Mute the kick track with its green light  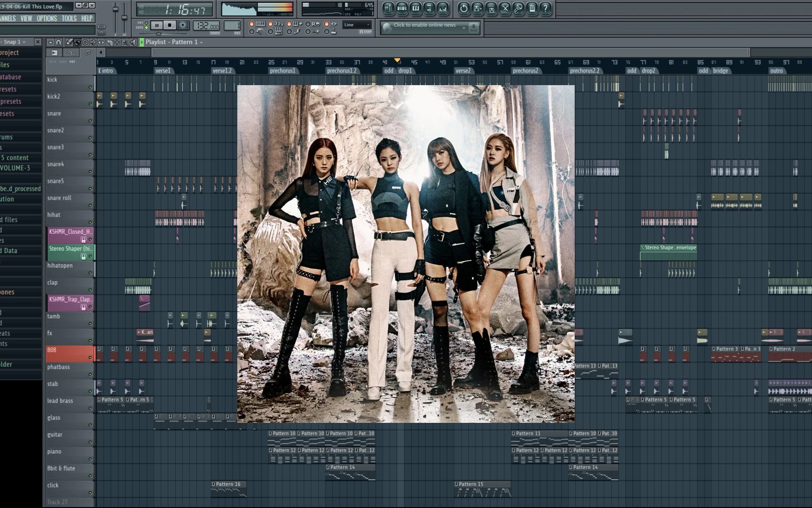tap(90, 87)
